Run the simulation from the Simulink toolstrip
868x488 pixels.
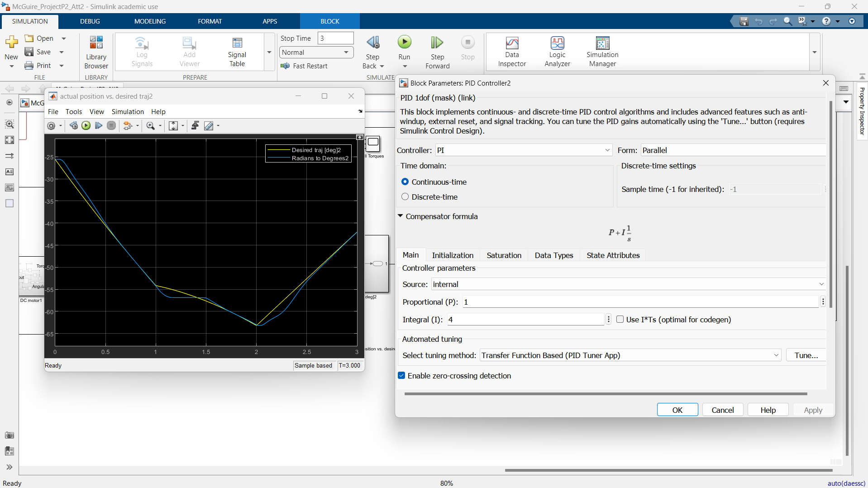coord(404,43)
